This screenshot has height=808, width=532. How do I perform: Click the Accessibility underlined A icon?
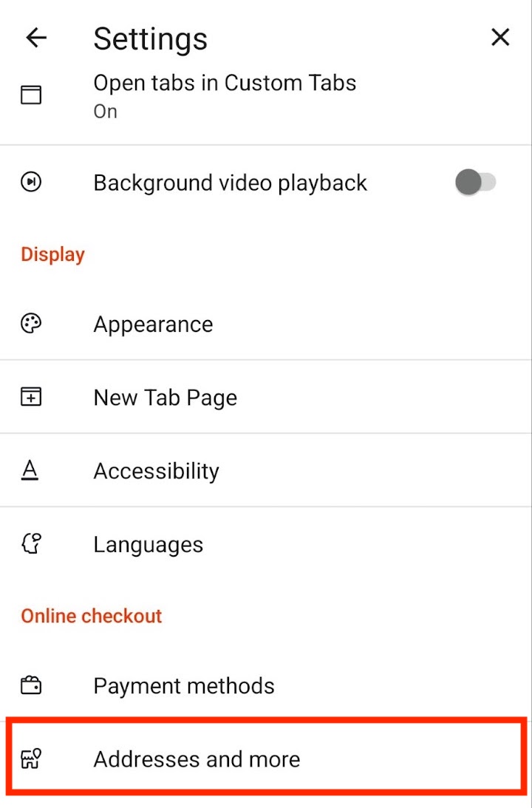coord(30,470)
